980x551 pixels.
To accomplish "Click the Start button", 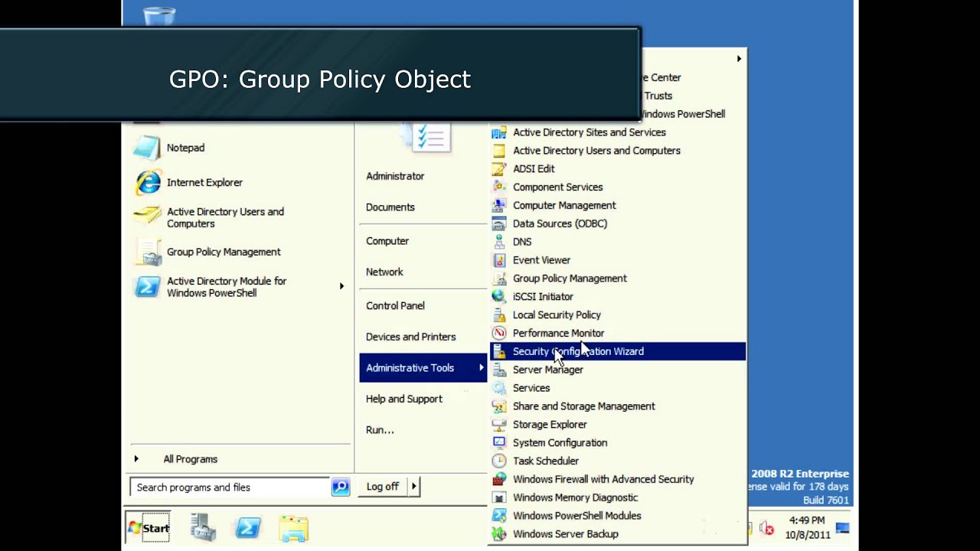I will tap(149, 528).
